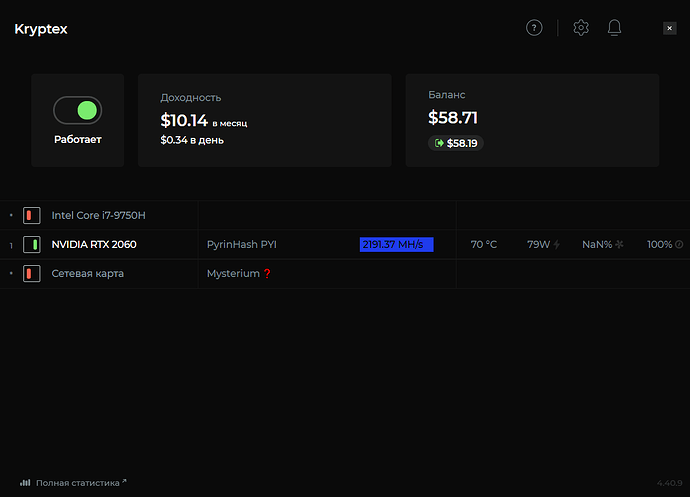Viewport: 690px width, 497px height.
Task: Click the $58.71 balance amount
Action: point(453,118)
